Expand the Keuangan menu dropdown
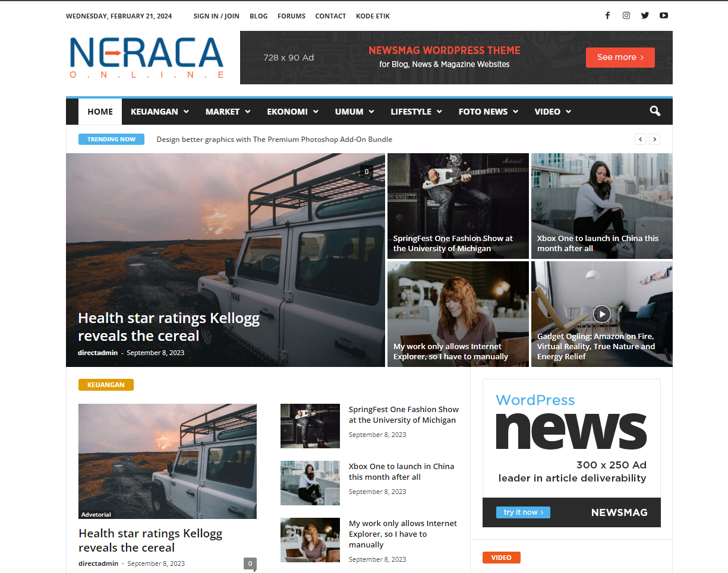This screenshot has height=573, width=728. 159,112
